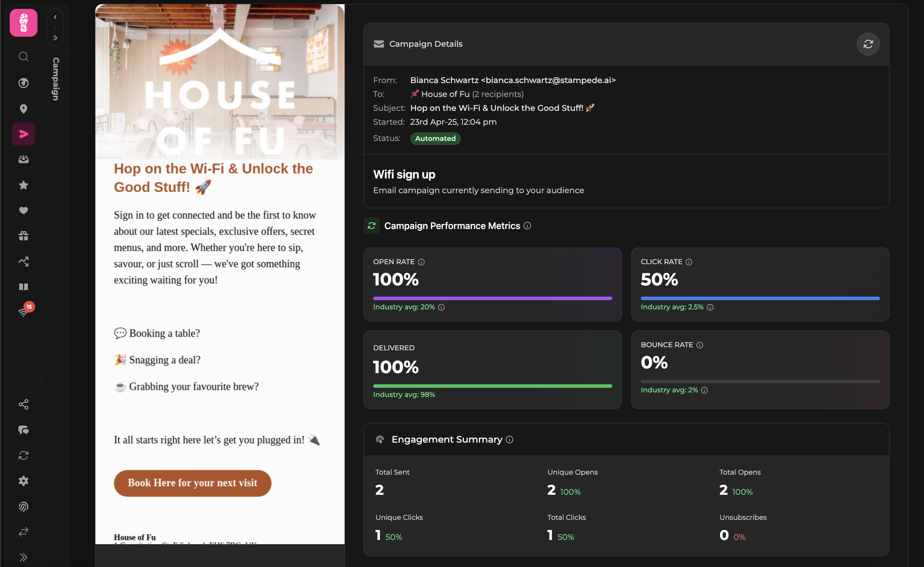Image resolution: width=924 pixels, height=567 pixels.
Task: Open the gift card section
Action: tap(24, 236)
